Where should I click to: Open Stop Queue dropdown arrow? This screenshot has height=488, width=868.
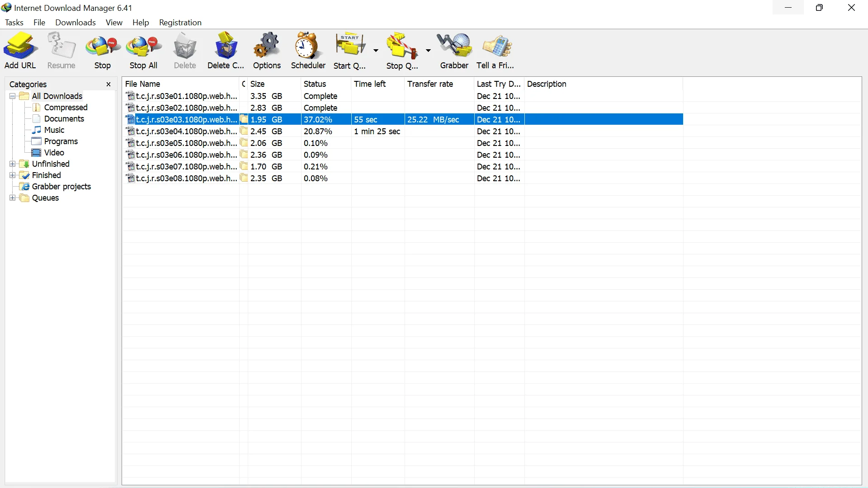tap(428, 51)
